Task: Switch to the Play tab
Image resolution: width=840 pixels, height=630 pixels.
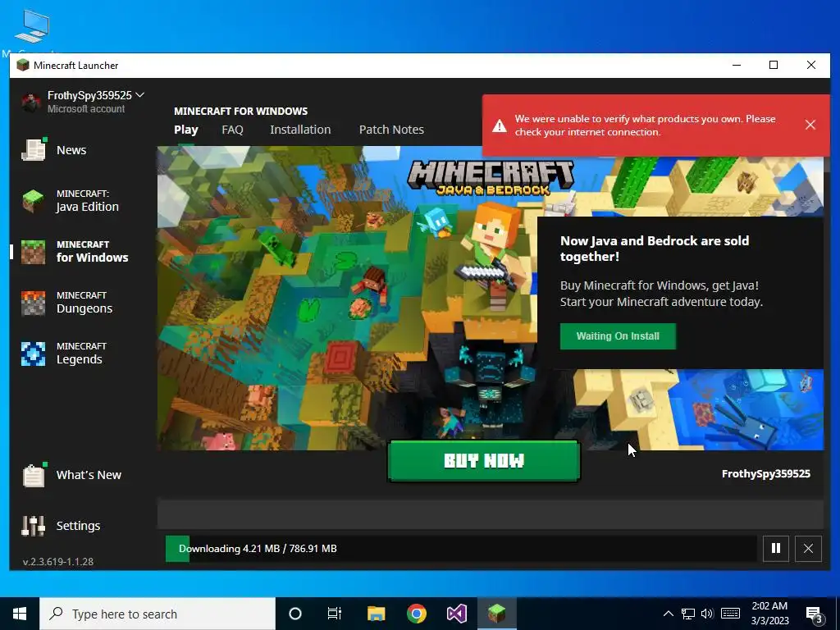Action: 186,130
